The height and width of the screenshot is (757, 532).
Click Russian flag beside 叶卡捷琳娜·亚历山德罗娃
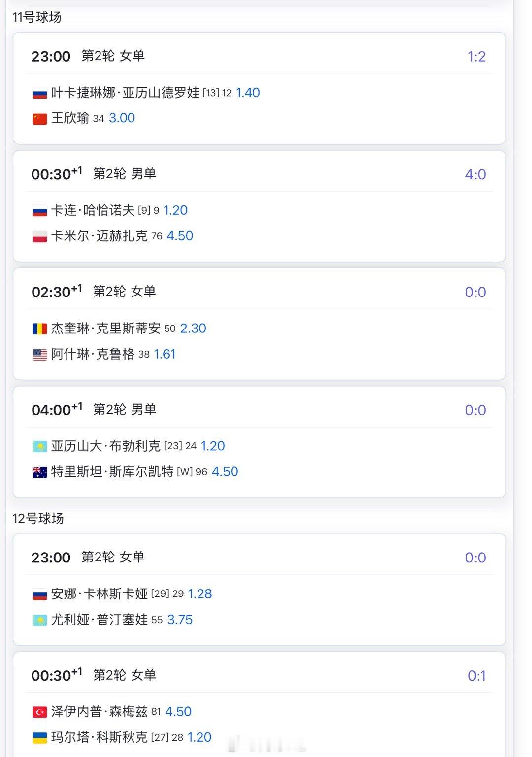(39, 93)
